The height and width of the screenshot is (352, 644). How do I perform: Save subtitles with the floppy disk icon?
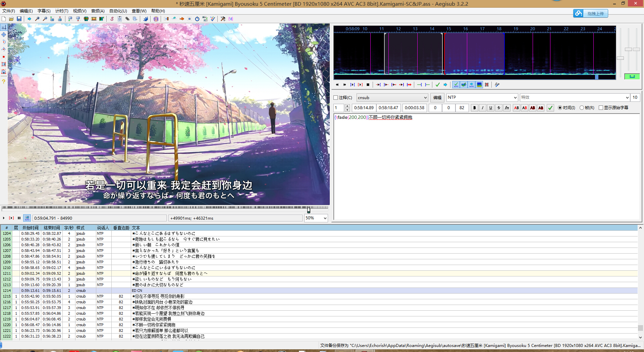[19, 19]
